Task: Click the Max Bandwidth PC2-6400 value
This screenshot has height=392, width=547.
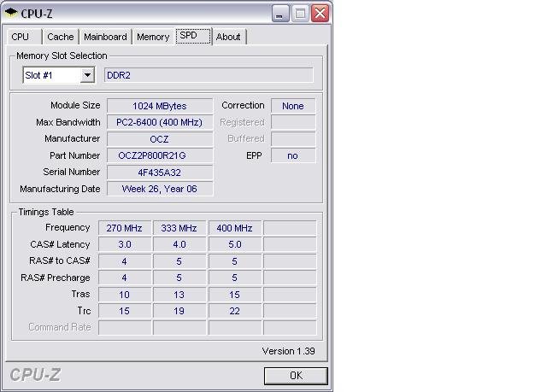Action: [x=159, y=122]
